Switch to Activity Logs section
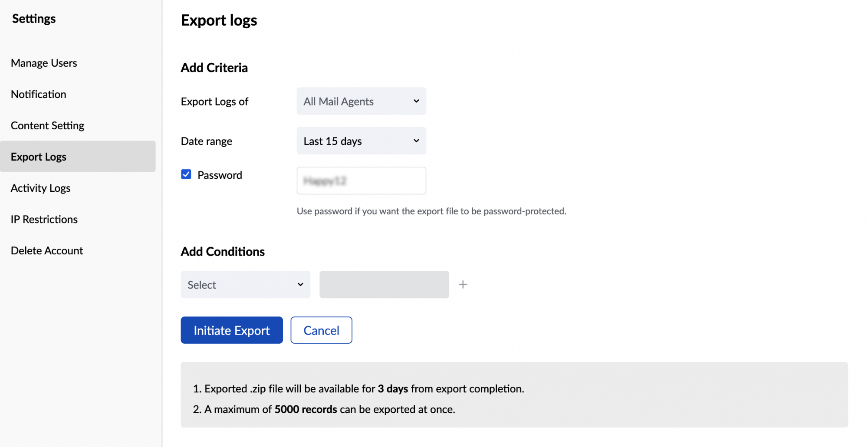 [x=40, y=187]
